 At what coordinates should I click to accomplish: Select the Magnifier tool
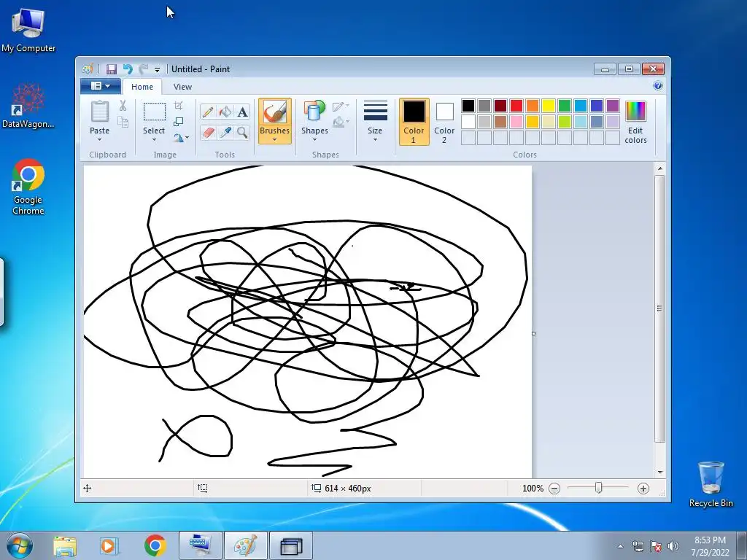point(242,132)
